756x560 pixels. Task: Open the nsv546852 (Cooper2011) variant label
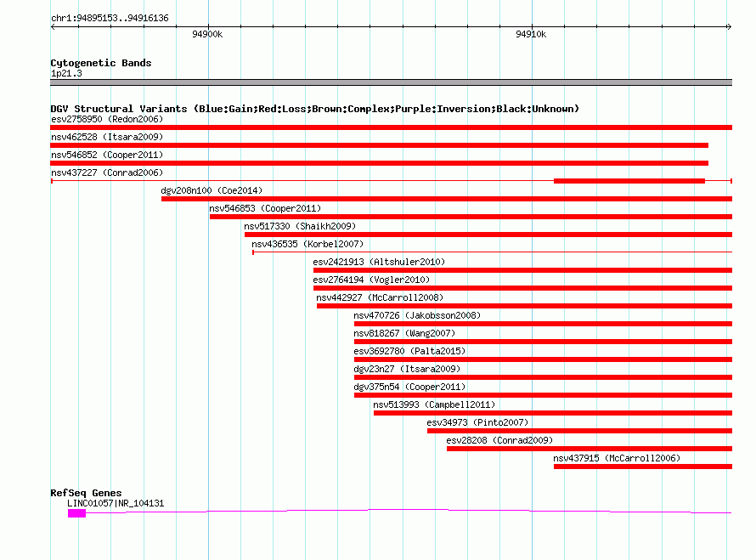[107, 155]
